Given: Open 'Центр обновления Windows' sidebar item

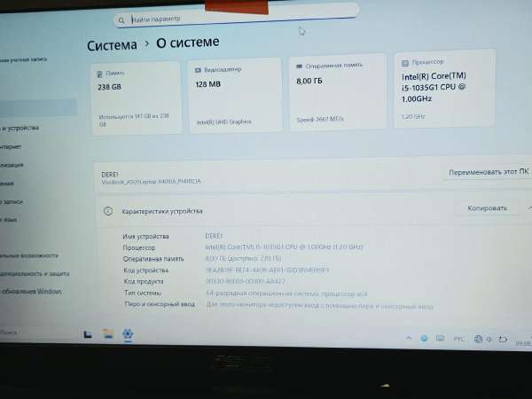Looking at the screenshot, I should click(x=31, y=291).
